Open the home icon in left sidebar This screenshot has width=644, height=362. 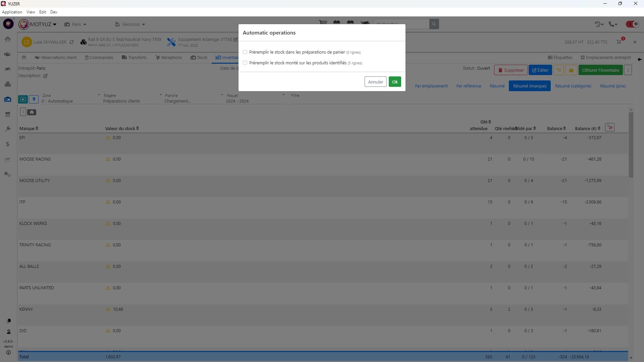coord(8,39)
